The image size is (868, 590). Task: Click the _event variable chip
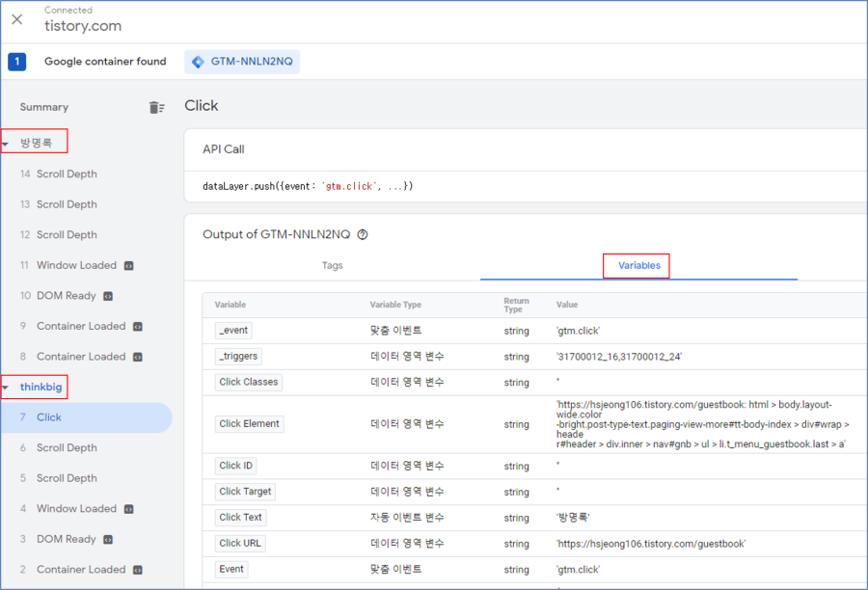(233, 331)
